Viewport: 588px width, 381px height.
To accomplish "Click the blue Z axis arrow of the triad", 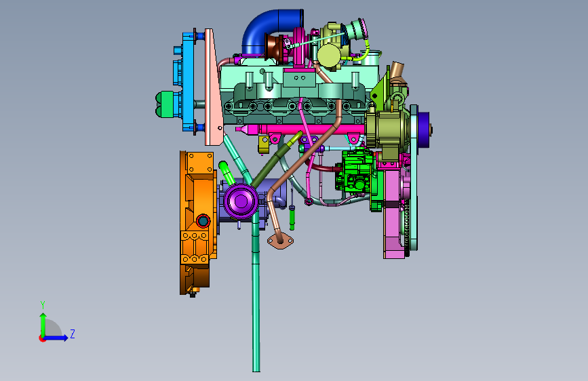I will tap(56, 338).
